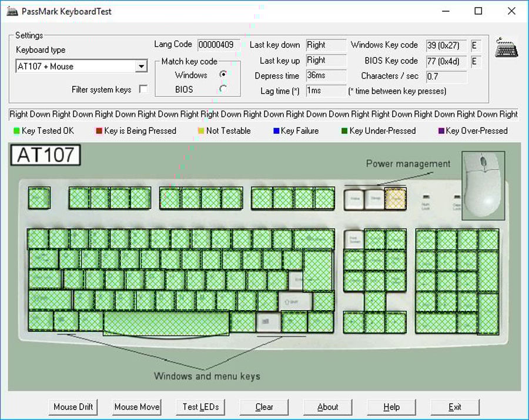
Task: Click the Last key down field
Action: [326, 45]
